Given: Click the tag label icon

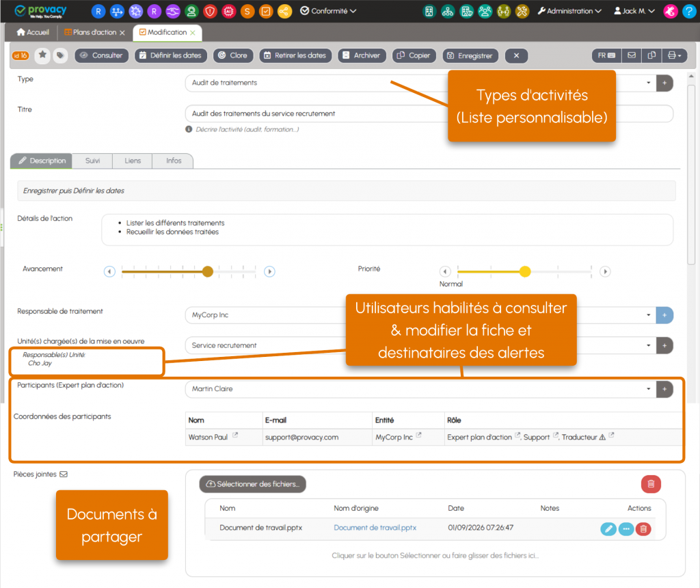Looking at the screenshot, I should [60, 55].
